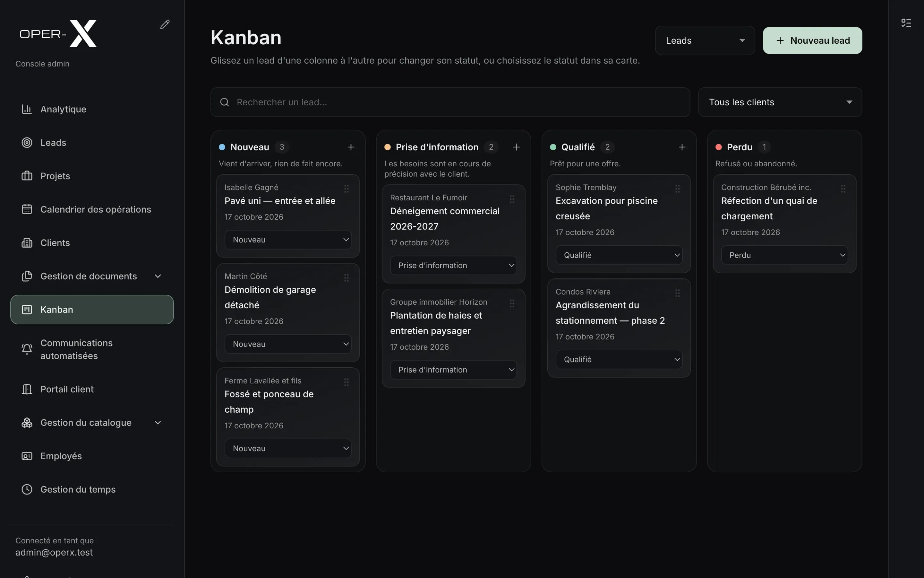The image size is (924, 578).
Task: Grab the drag handle on Isabelle Gagné card
Action: click(x=346, y=188)
